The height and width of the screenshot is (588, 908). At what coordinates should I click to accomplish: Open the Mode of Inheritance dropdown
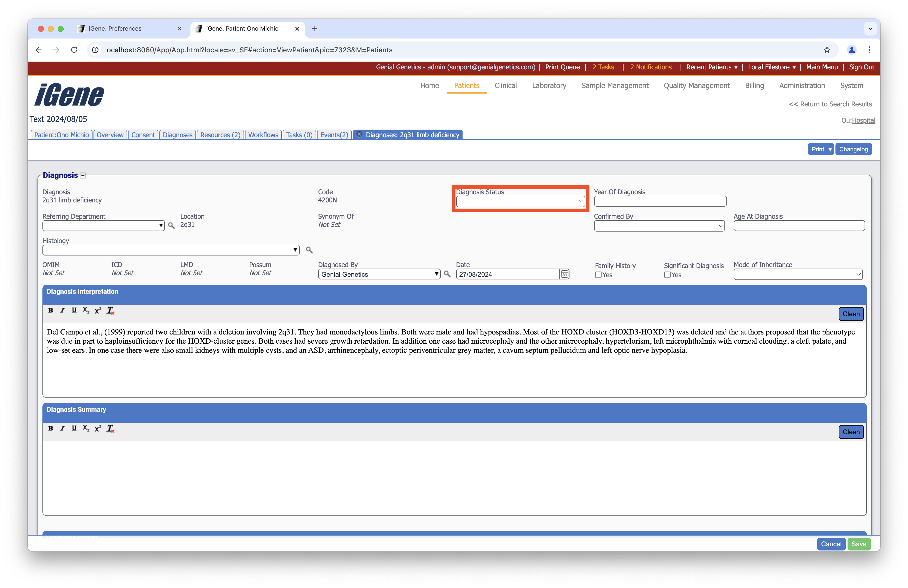(x=798, y=274)
